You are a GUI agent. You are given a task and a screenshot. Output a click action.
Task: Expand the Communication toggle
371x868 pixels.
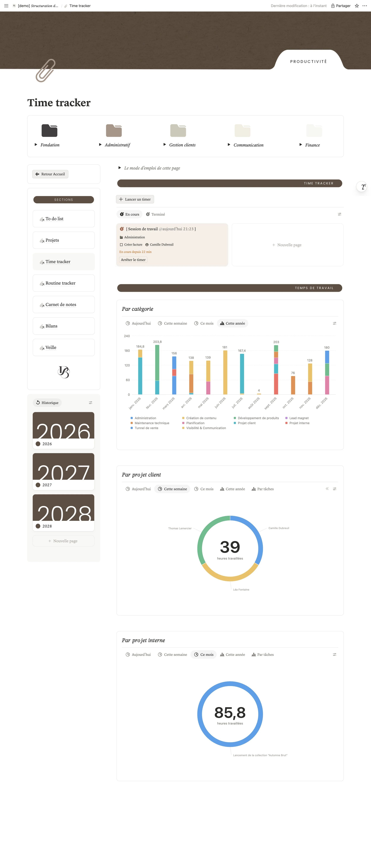point(229,145)
